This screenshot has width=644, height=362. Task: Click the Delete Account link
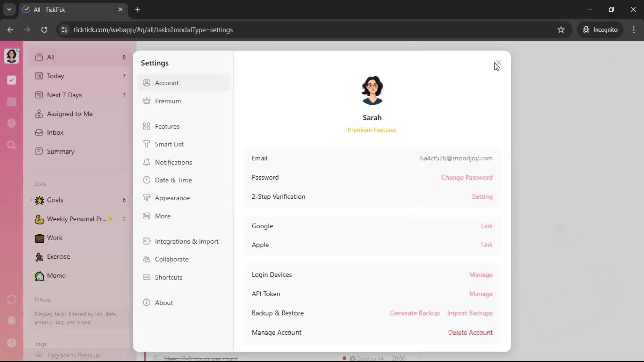(470, 333)
